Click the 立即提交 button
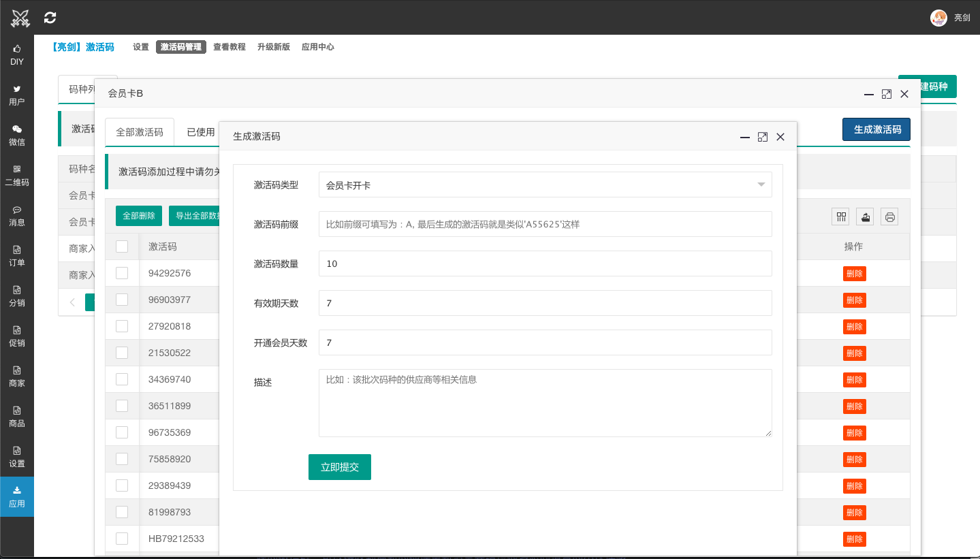 click(340, 467)
